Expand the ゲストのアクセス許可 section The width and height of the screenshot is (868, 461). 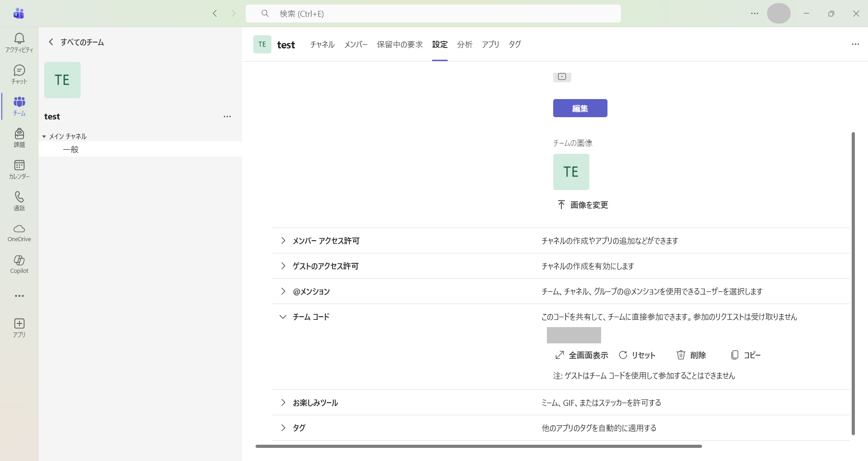tap(283, 266)
